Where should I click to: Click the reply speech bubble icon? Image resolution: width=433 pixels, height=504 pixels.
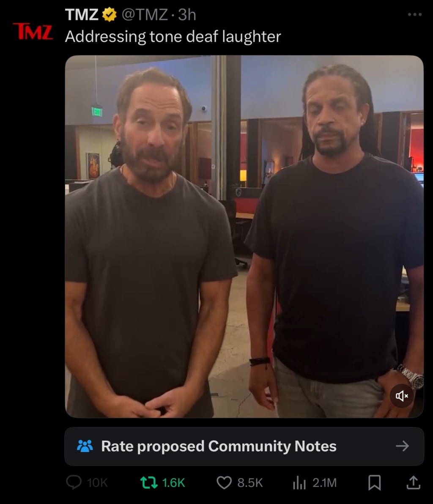pos(74,482)
